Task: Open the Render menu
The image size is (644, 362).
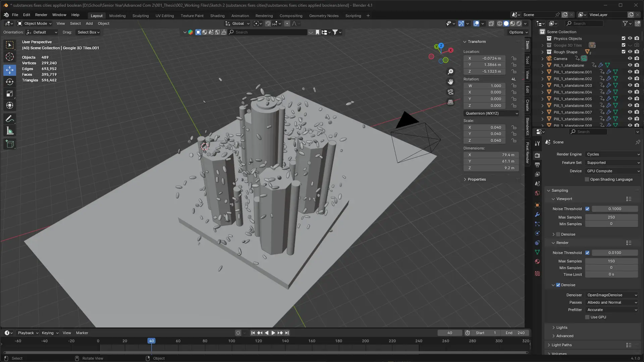Action: click(x=41, y=15)
